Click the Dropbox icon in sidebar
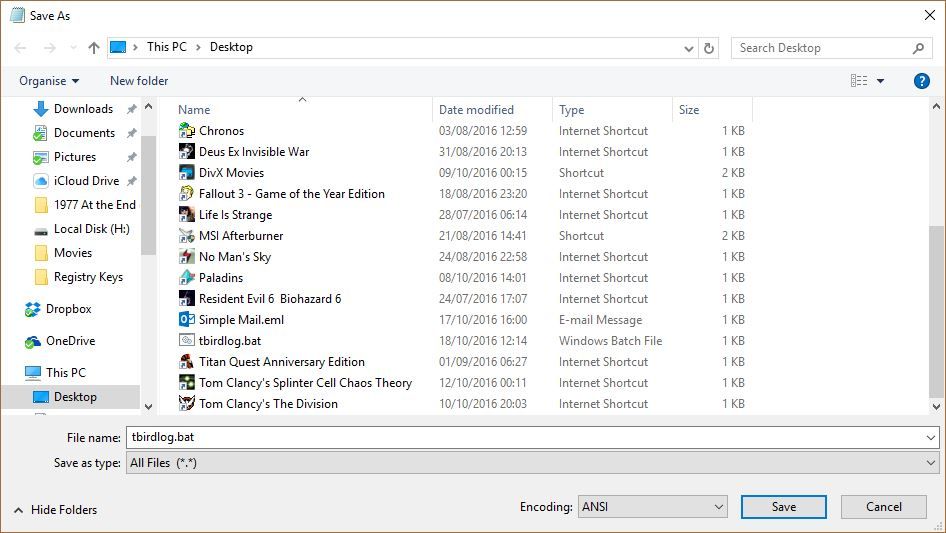The height and width of the screenshot is (533, 946). click(x=33, y=309)
